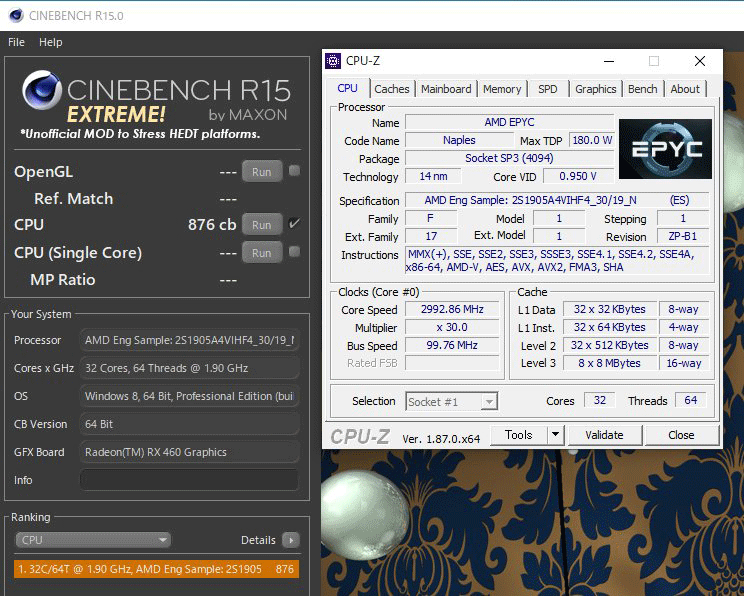The height and width of the screenshot is (596, 744).
Task: Run the CPU Single Core benchmark
Action: (x=261, y=252)
